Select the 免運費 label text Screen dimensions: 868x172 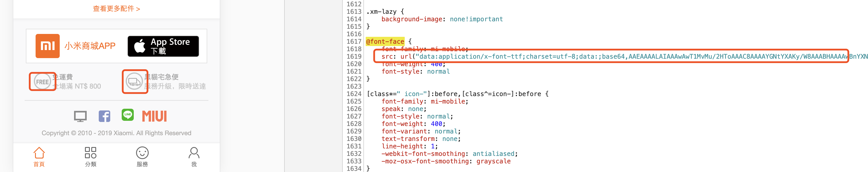point(63,77)
